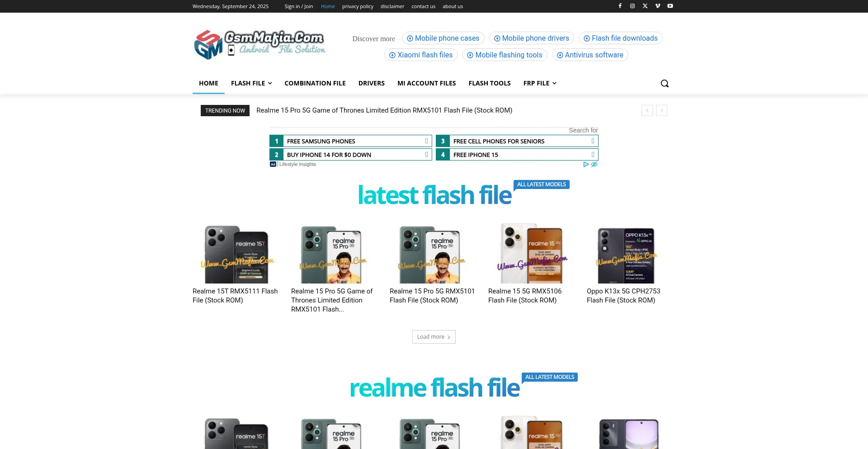868x449 pixels.
Task: Open Realme 15 Pro 5G RMX5101 thumbnail in latest flash file
Action: pyautogui.click(x=433, y=253)
